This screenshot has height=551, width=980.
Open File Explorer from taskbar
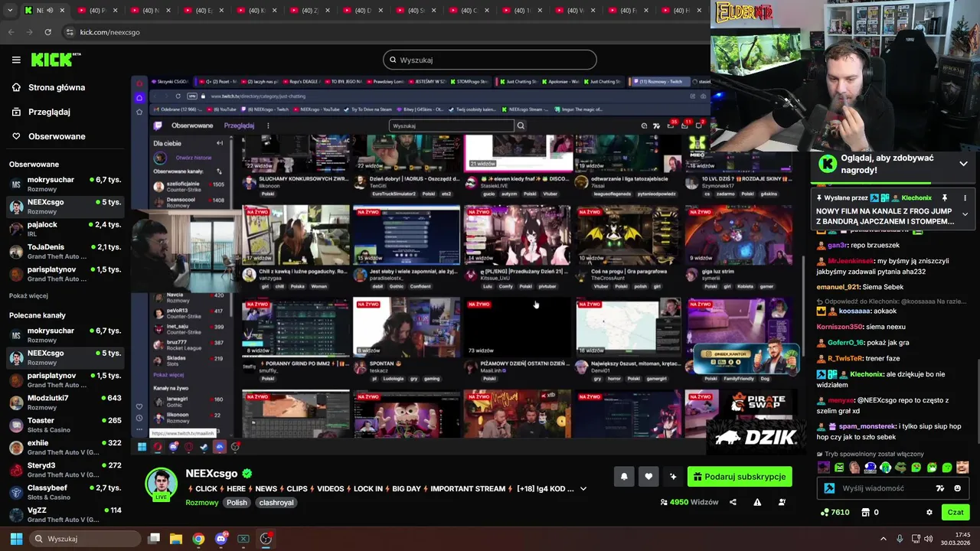coord(175,539)
